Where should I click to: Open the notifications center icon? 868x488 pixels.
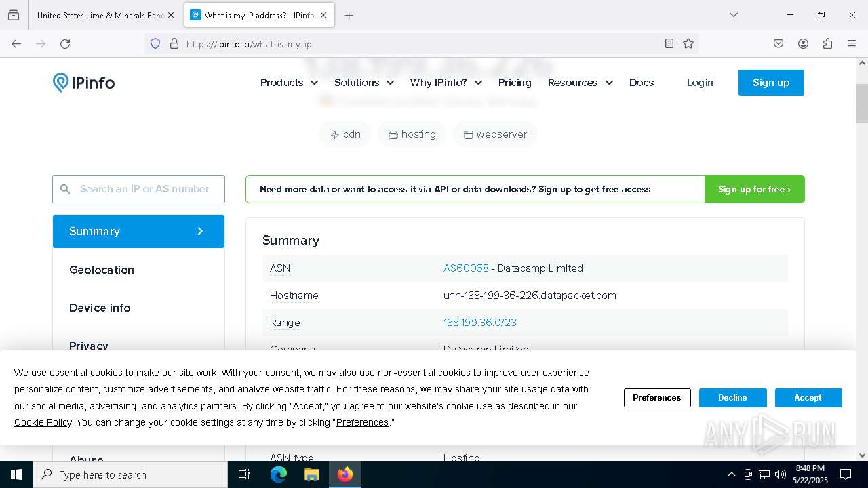[846, 474]
